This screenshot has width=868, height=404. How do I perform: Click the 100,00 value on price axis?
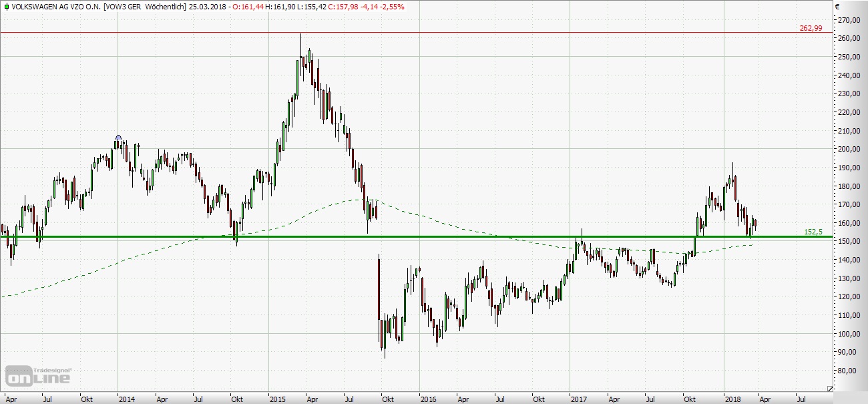click(849, 334)
